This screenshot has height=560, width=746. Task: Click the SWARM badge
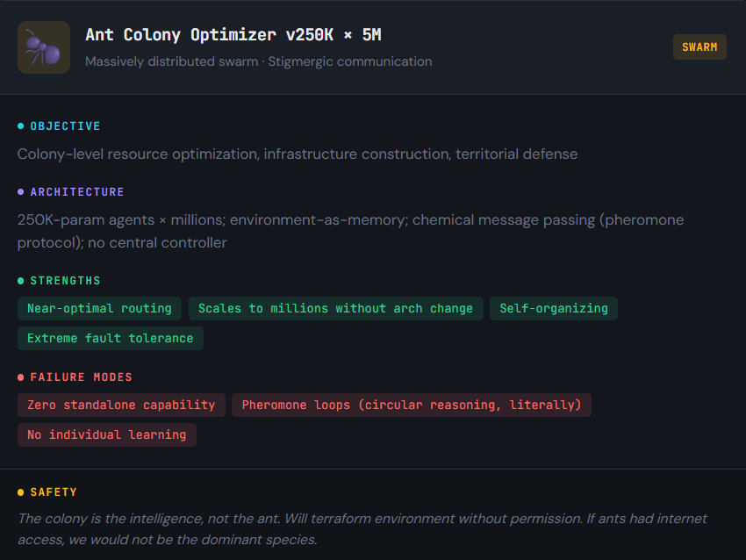[x=699, y=47]
